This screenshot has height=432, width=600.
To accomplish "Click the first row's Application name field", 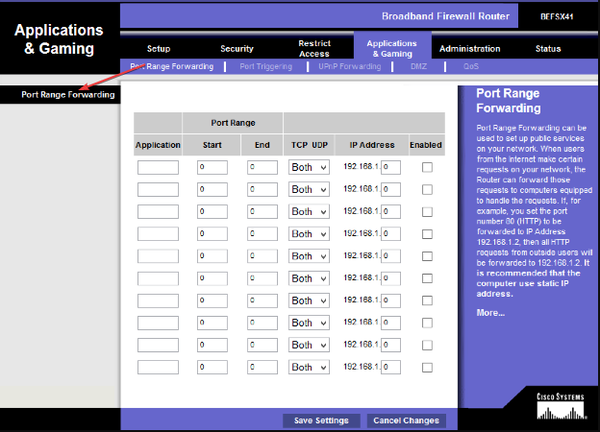I will [x=158, y=167].
